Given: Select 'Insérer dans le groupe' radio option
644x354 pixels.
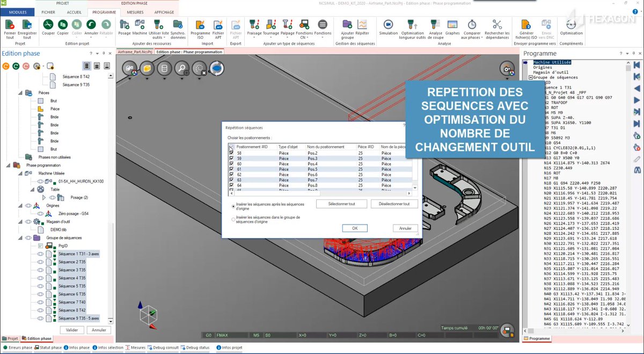Looking at the screenshot, I should pos(233,219).
